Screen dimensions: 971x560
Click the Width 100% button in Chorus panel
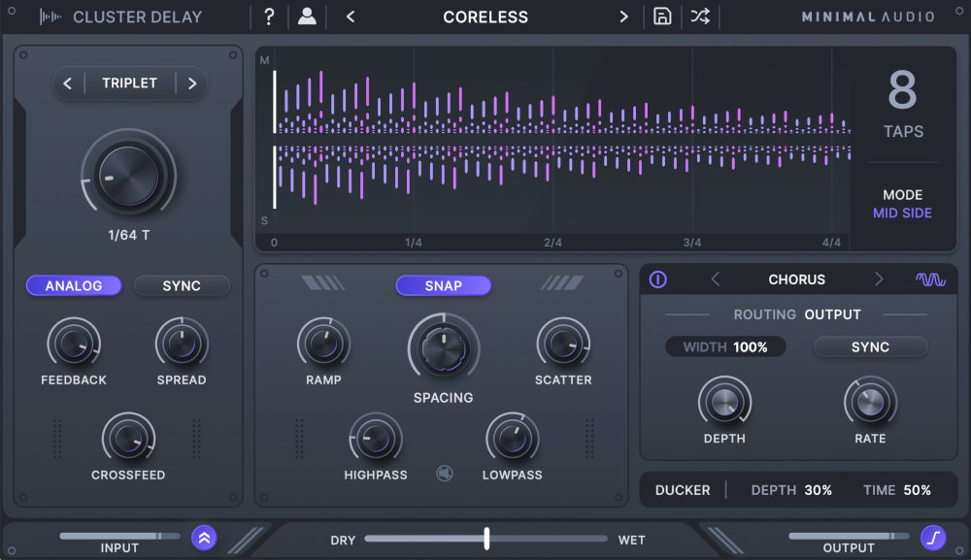pos(725,346)
